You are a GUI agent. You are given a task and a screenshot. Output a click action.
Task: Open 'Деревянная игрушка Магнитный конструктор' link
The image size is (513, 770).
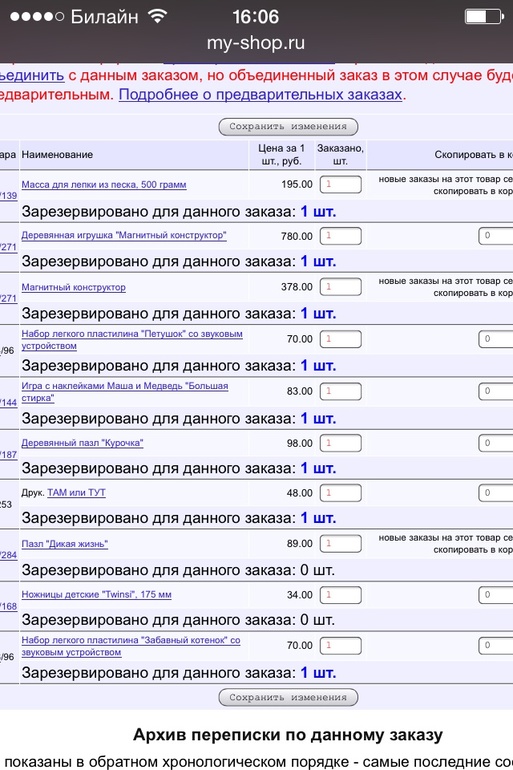(x=124, y=235)
